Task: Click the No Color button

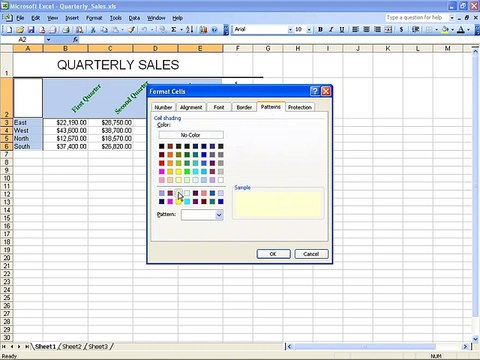Action: [191, 135]
